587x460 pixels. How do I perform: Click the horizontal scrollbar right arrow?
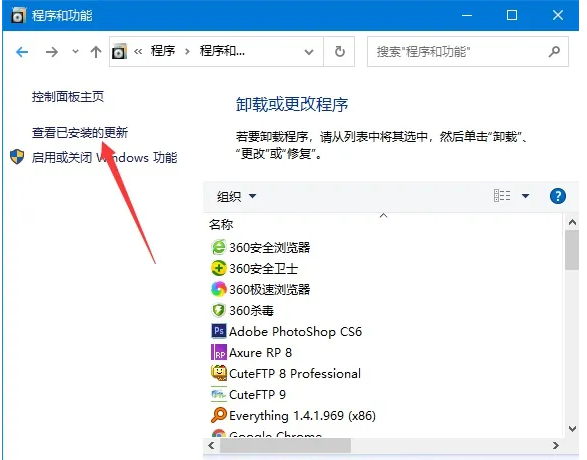(x=556, y=445)
